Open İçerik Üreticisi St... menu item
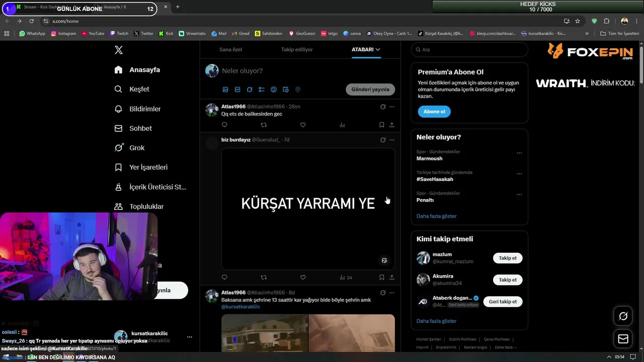The width and height of the screenshot is (644, 362). [x=151, y=187]
